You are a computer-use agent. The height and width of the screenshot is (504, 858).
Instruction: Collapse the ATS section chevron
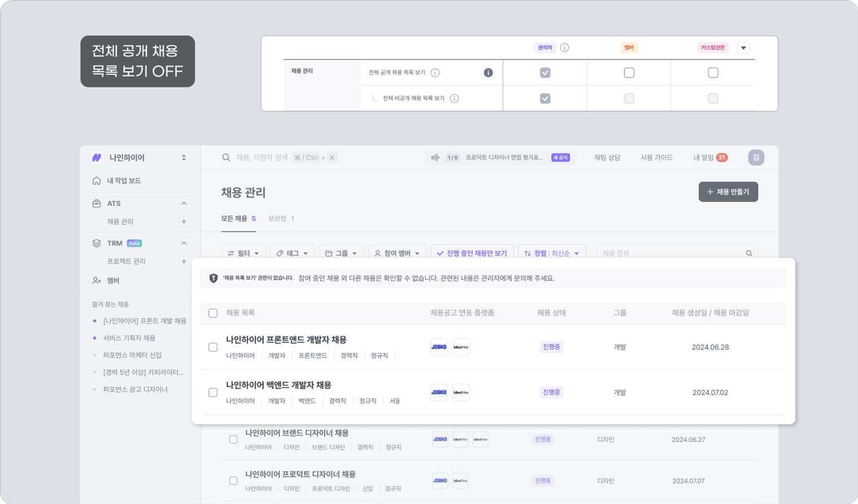[x=184, y=203]
